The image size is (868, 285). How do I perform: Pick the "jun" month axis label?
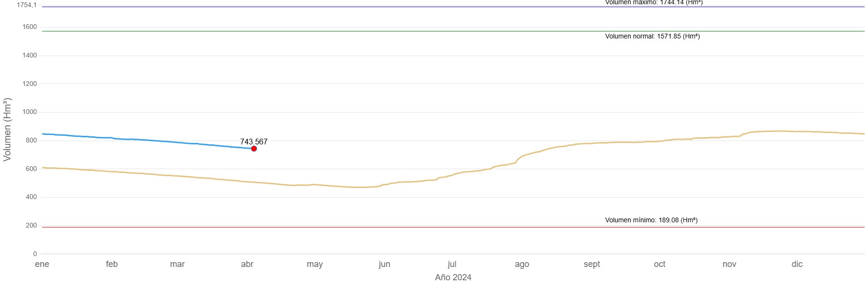[x=384, y=264]
